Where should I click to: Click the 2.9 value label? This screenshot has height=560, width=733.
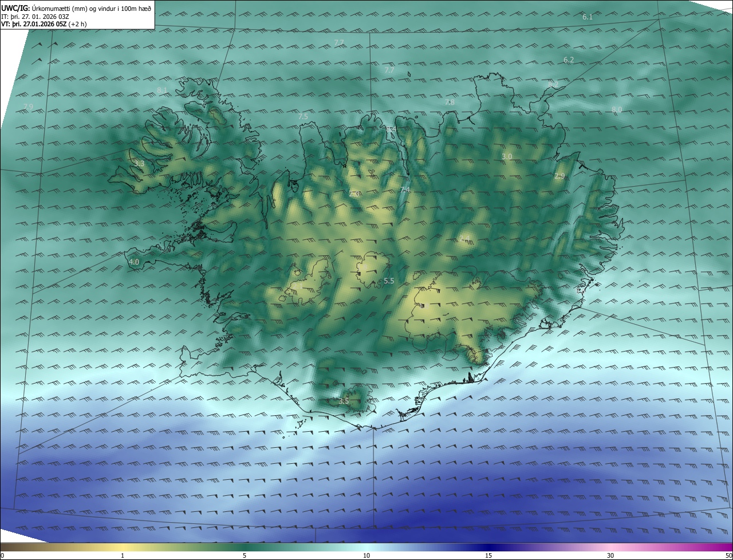[559, 176]
